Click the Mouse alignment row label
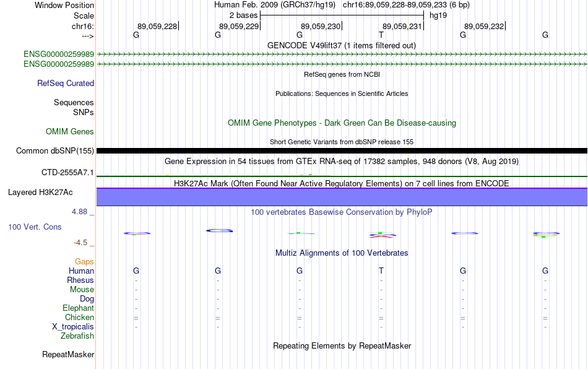Viewport: 588px width, 369px height. coord(82,290)
